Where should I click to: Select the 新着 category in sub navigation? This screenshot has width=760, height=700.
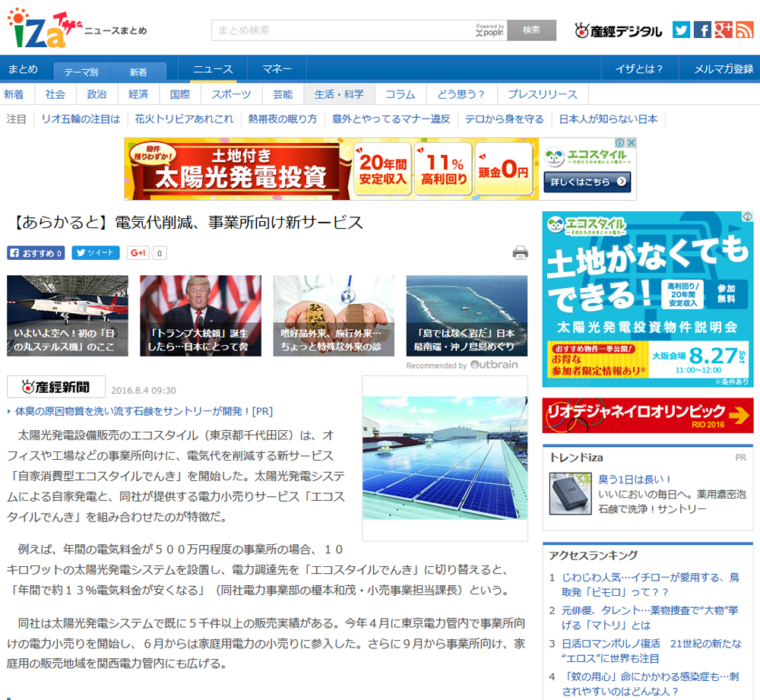coord(14,94)
